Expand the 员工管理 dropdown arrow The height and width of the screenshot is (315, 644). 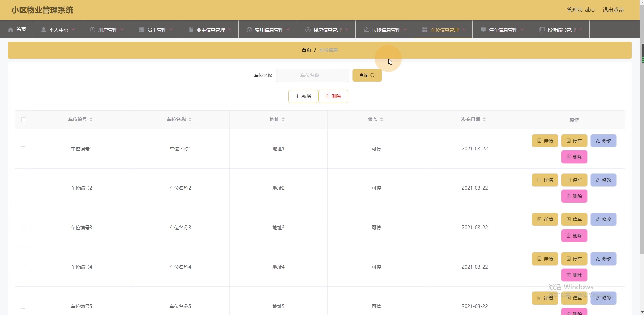171,29
